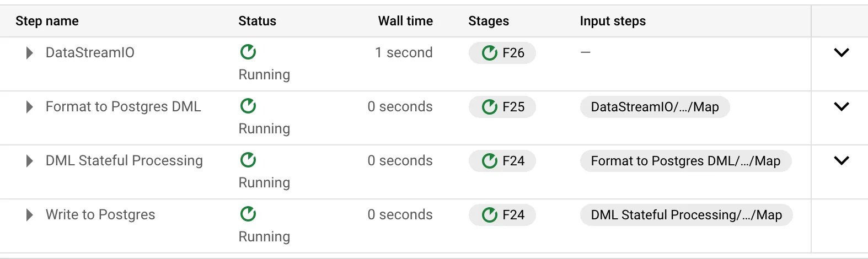Viewport: 868px width, 259px height.
Task: Click the running status icon for DataStreamIO
Action: [x=248, y=52]
